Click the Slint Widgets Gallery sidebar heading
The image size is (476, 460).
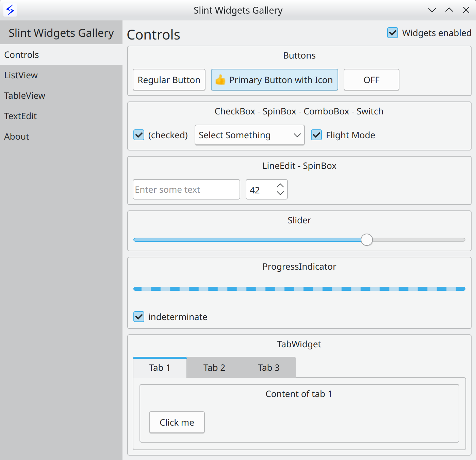point(61,33)
